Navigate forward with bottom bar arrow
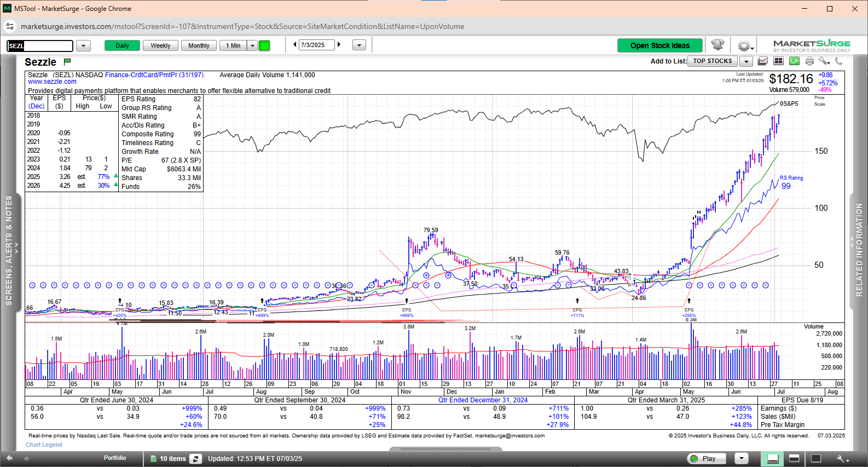The image size is (868, 467). pyautogui.click(x=27, y=458)
